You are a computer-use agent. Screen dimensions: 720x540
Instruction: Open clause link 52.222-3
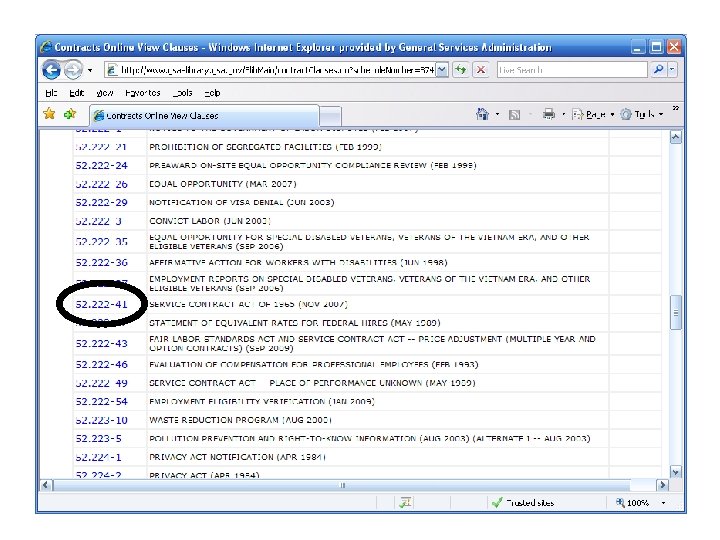pyautogui.click(x=99, y=221)
